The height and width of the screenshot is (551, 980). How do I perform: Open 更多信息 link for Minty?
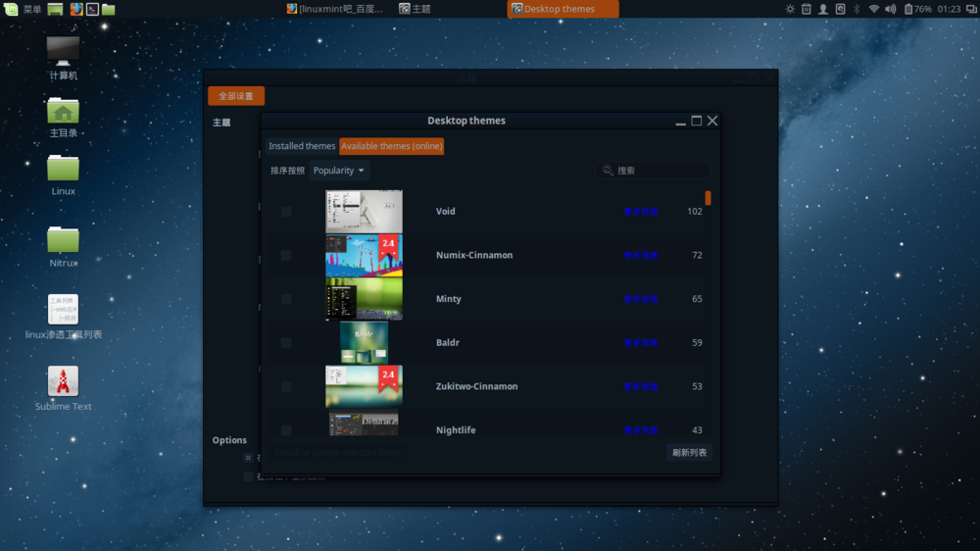click(x=641, y=299)
